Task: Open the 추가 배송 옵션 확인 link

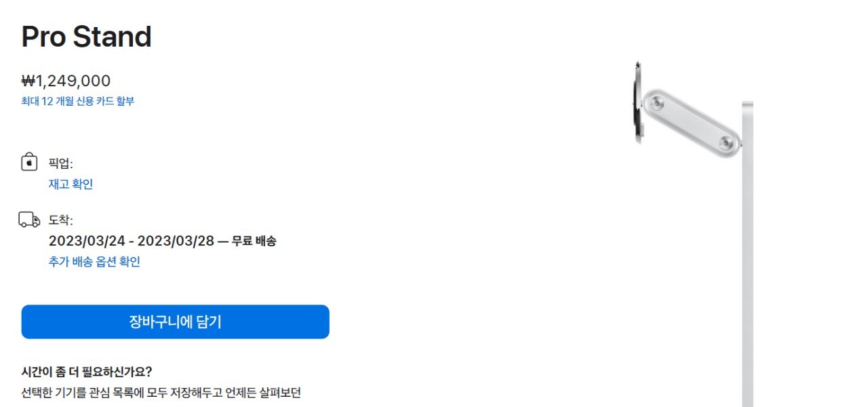Action: click(94, 262)
